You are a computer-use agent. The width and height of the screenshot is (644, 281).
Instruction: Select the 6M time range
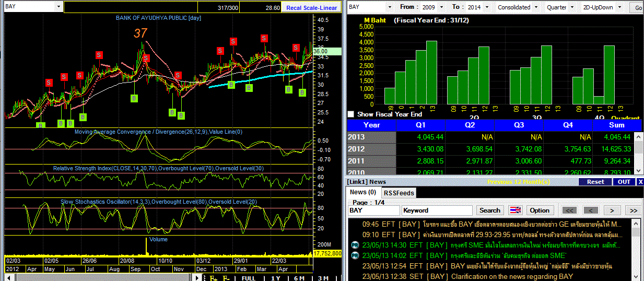299,278
